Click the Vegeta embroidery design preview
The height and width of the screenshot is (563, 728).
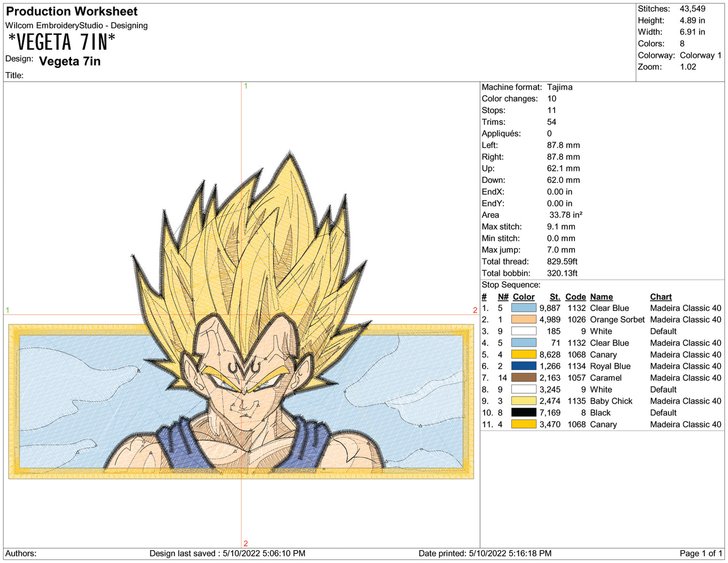coord(241,315)
